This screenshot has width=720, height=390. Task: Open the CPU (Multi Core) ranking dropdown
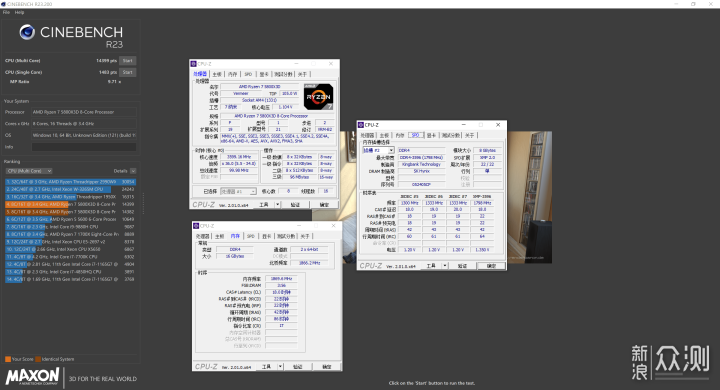click(29, 171)
